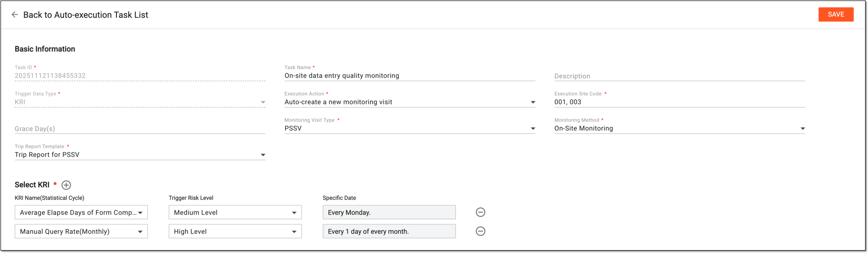The image size is (868, 253).
Task: Change the Medium Level risk dropdown
Action: [x=235, y=212]
